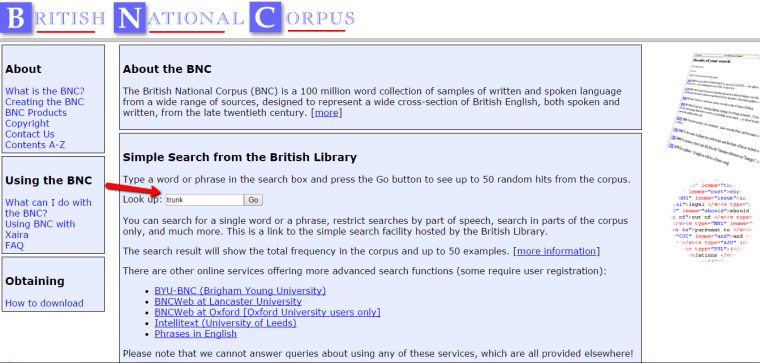The width and height of the screenshot is (760, 363).
Task: Click the 'Obtaining' sidebar heading
Action: click(35, 282)
